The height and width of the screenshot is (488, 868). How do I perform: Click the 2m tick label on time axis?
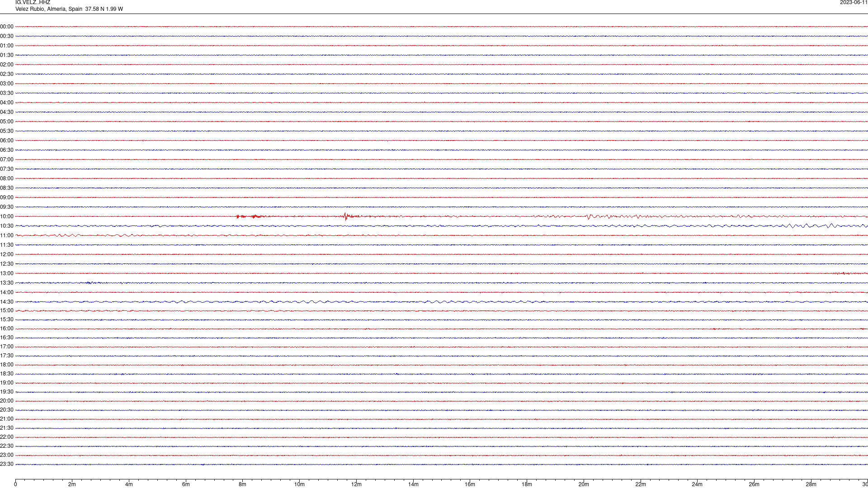pyautogui.click(x=72, y=484)
